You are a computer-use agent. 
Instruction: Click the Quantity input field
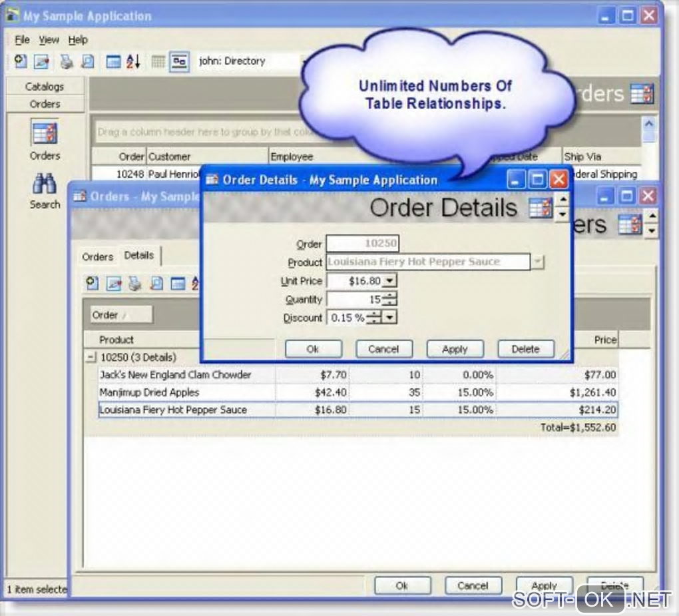tap(355, 299)
